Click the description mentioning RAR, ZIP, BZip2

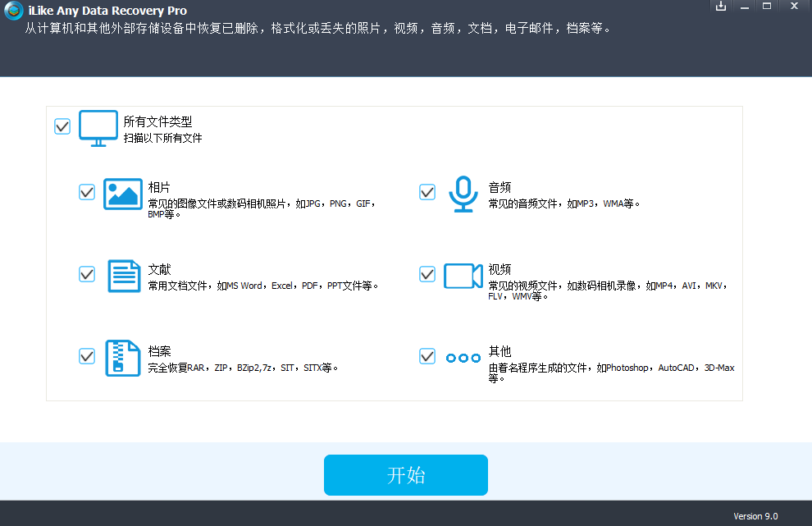point(243,368)
